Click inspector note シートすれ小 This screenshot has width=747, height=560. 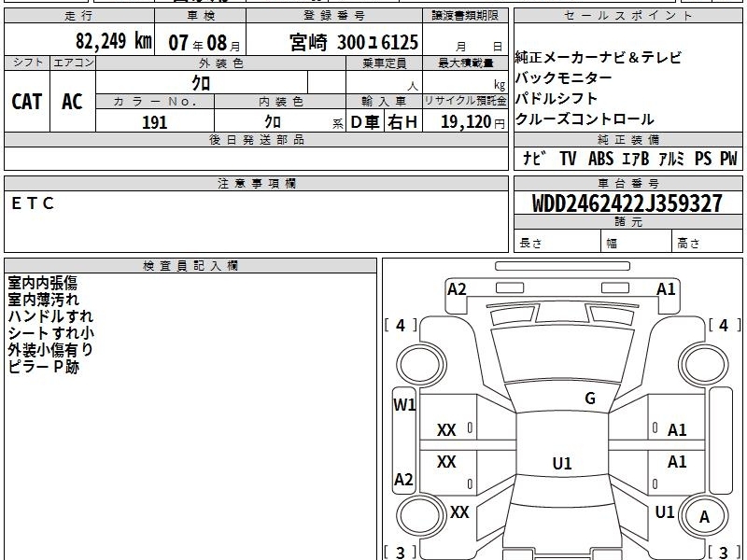(x=50, y=333)
